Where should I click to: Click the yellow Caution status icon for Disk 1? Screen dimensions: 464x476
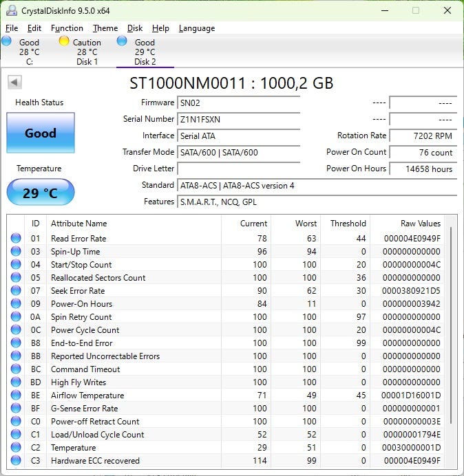coord(64,41)
